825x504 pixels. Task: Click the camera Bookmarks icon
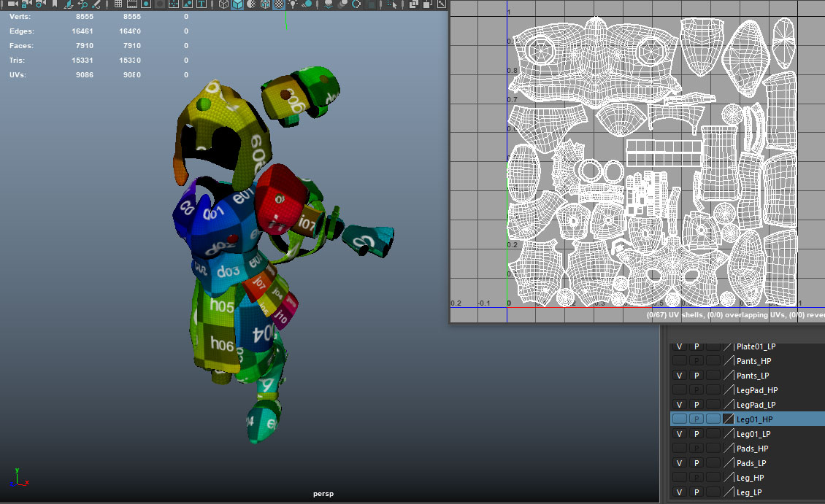click(54, 4)
